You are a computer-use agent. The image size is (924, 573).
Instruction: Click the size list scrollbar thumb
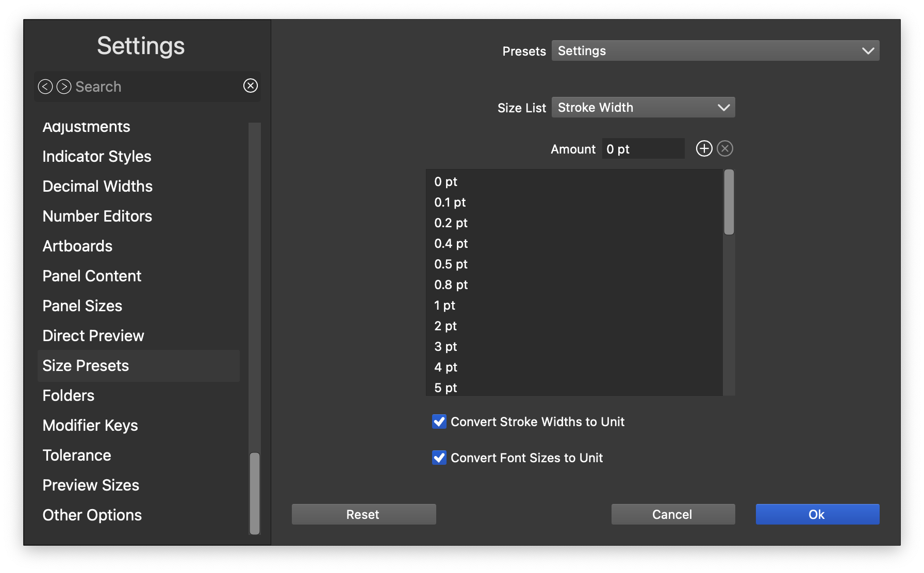click(x=729, y=202)
